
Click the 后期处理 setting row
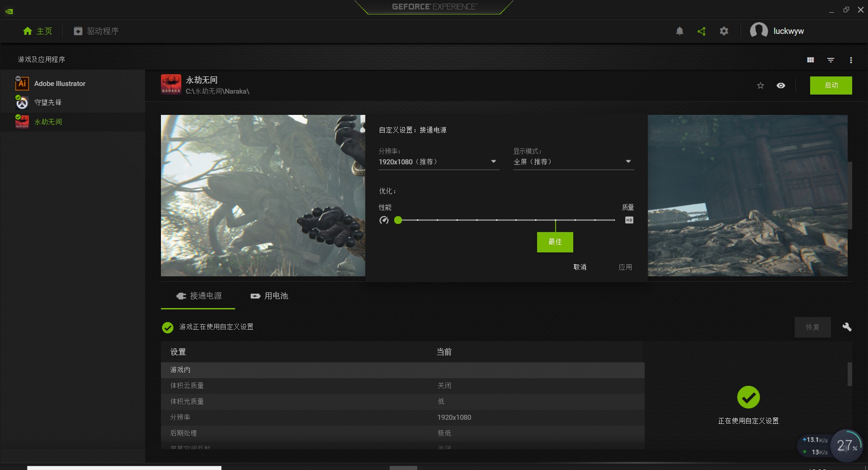pos(402,433)
